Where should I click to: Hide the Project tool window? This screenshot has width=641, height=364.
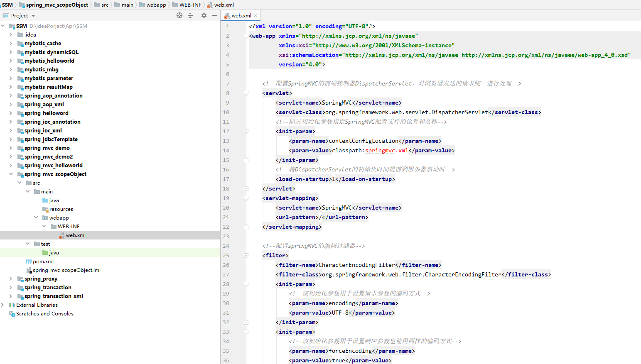click(215, 15)
